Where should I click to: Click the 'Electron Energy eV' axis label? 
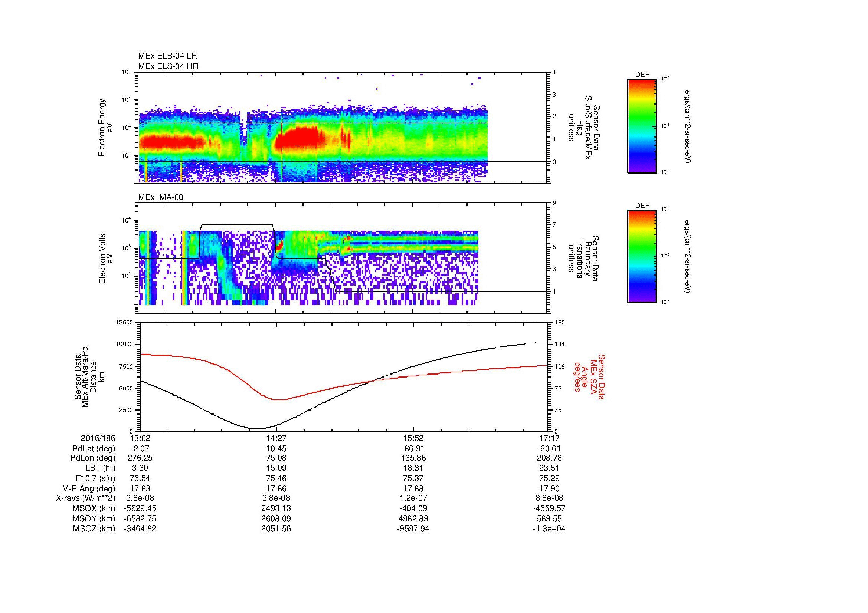click(x=105, y=128)
